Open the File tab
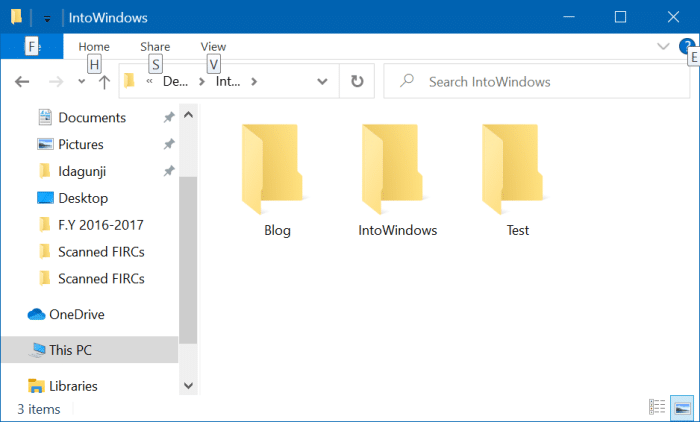 (32, 46)
